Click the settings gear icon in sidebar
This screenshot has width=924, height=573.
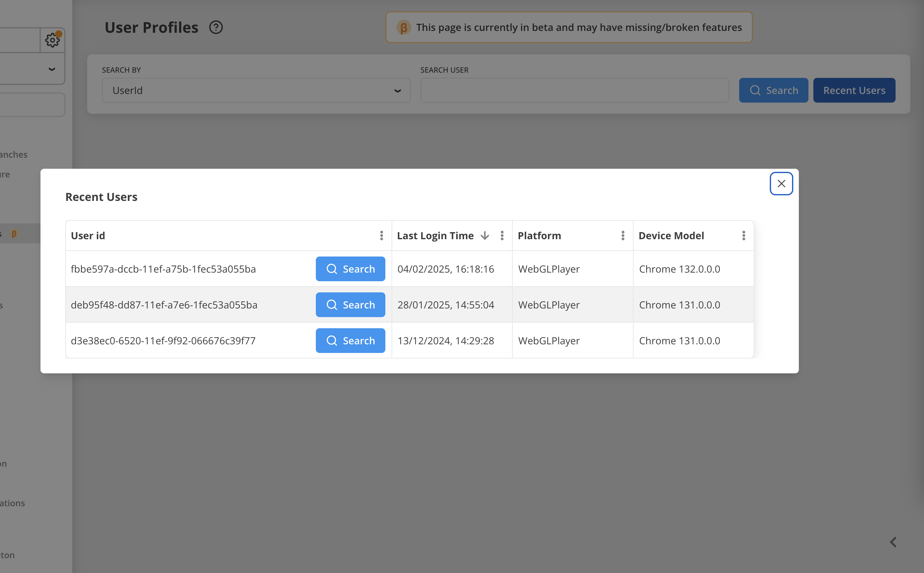tap(53, 40)
